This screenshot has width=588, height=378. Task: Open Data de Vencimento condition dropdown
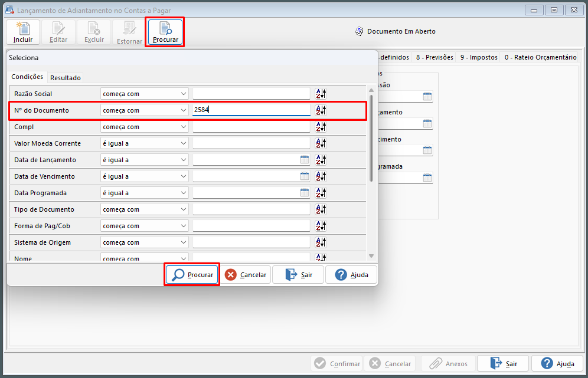tap(145, 176)
